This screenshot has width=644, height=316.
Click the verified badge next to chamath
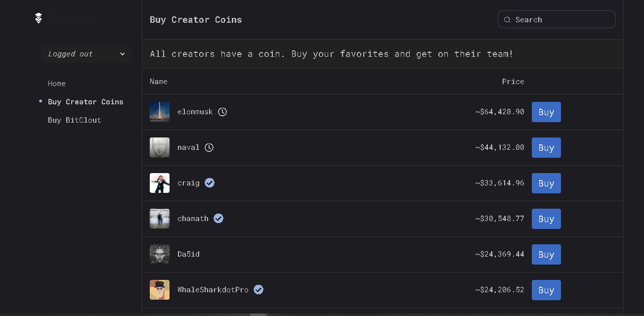click(x=218, y=218)
